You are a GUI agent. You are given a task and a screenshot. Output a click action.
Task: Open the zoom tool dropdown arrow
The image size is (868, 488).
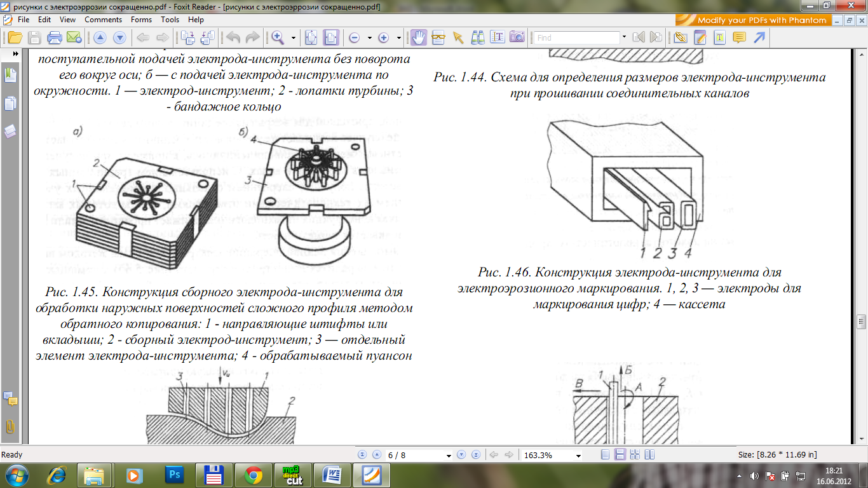294,37
